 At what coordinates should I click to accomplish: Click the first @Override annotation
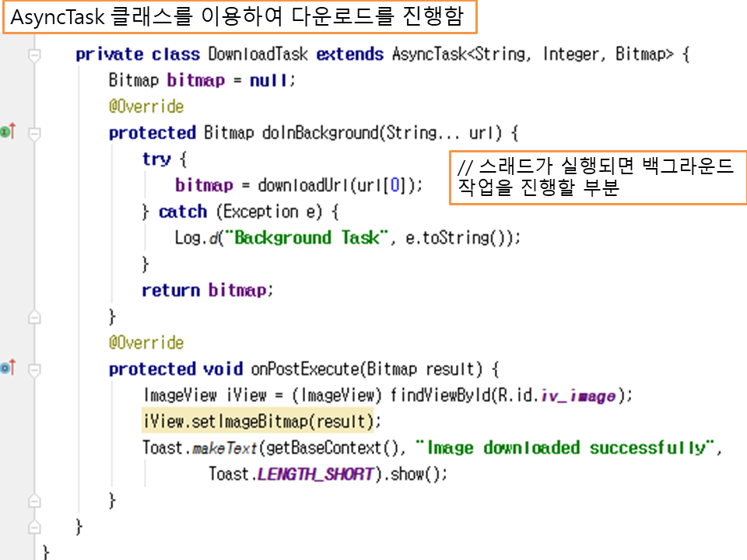(146, 107)
